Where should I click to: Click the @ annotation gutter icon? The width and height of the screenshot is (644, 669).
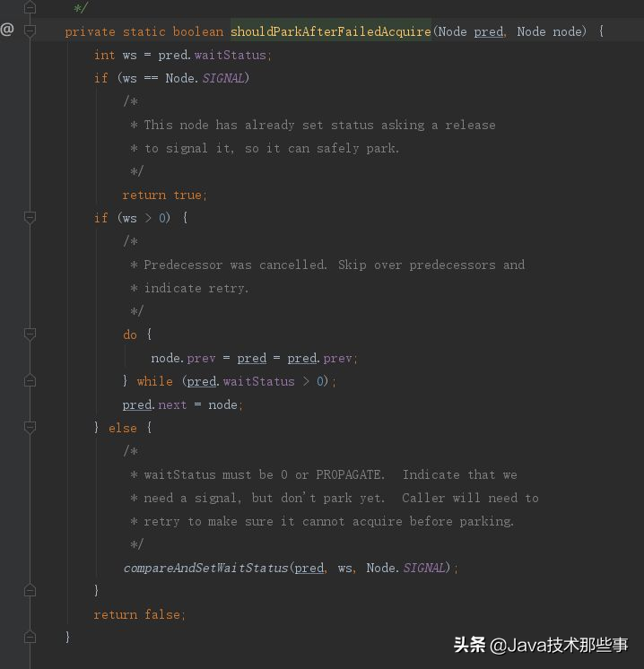click(7, 29)
